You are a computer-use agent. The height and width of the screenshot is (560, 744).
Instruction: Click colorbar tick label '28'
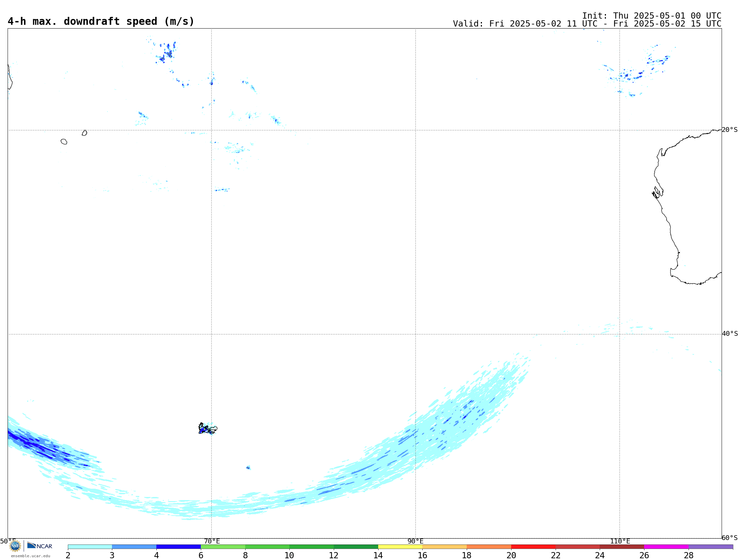point(689,556)
